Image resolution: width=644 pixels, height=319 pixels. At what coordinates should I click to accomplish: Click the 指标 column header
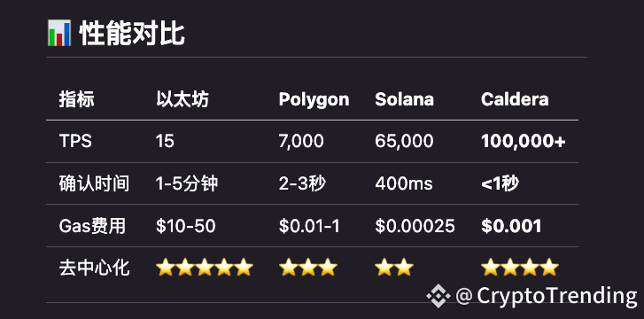76,99
